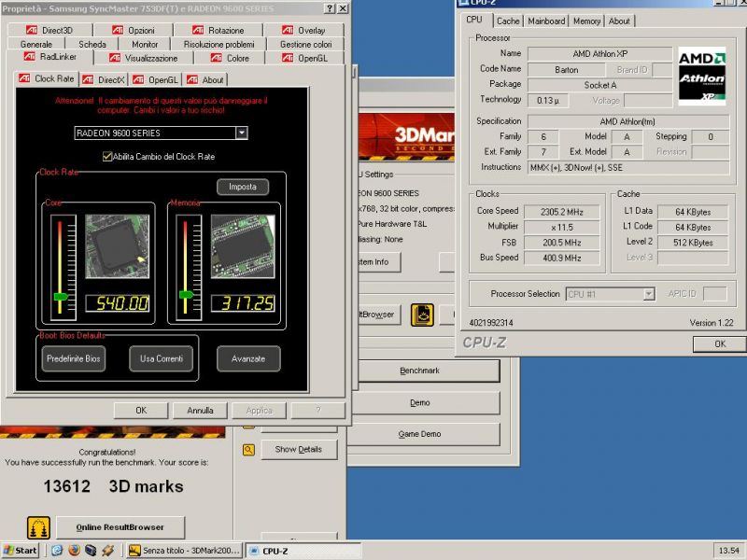Click the Code Name value Barton
Viewport: 747px width, 560px height.
click(x=567, y=70)
